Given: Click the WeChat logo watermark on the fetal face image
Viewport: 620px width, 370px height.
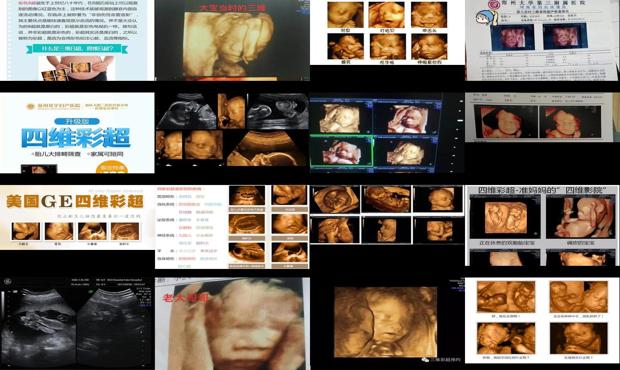Looking at the screenshot, I should tap(425, 360).
